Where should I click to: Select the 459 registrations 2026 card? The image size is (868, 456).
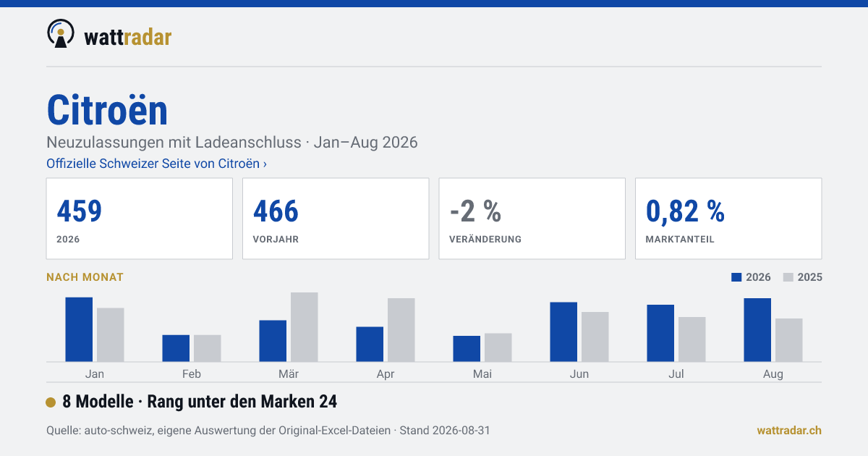point(140,219)
